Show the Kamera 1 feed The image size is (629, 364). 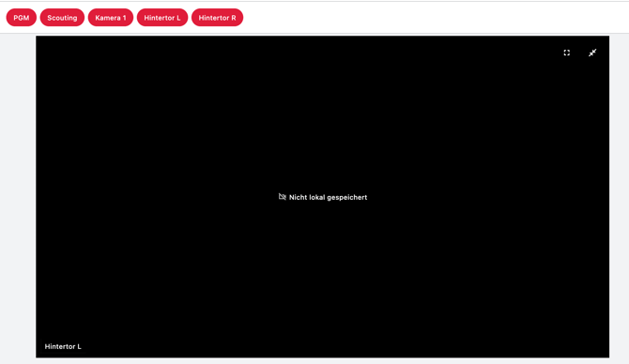[x=111, y=18]
